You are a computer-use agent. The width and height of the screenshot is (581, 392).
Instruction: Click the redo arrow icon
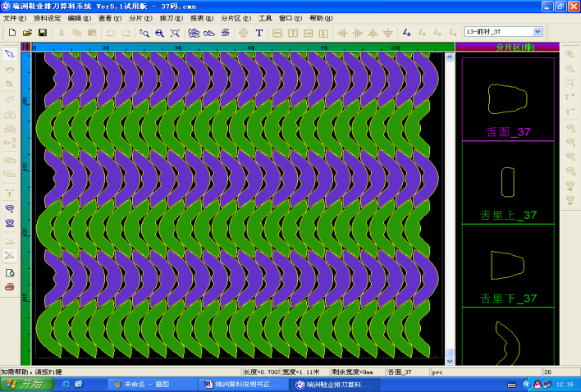126,33
